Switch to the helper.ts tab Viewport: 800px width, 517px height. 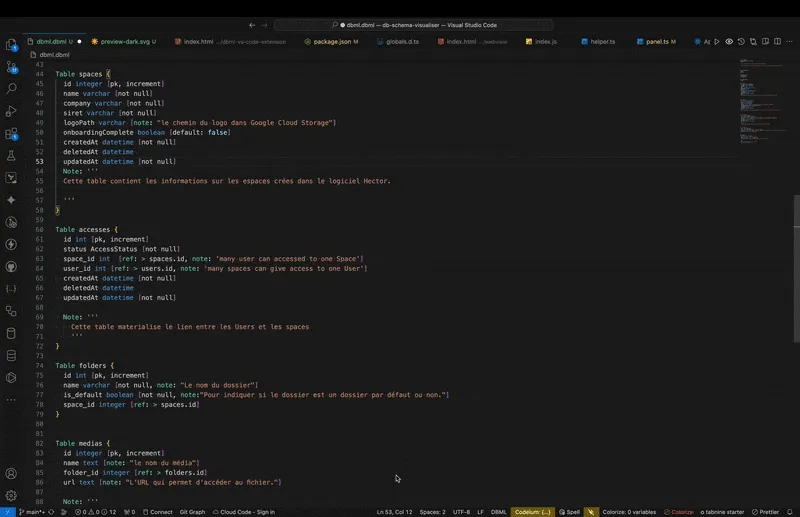pyautogui.click(x=600, y=42)
